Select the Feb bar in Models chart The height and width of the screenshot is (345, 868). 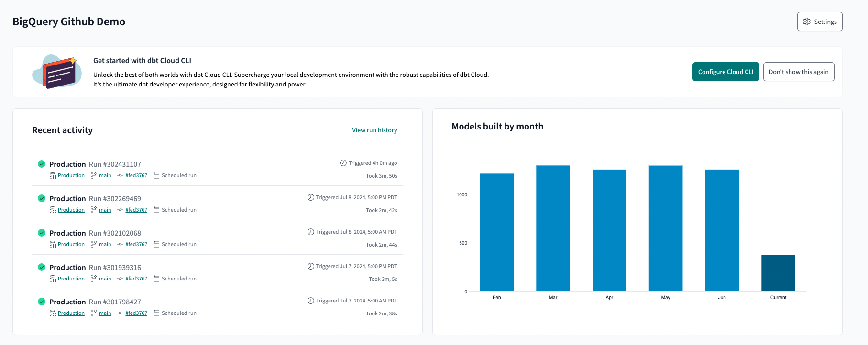(x=496, y=232)
